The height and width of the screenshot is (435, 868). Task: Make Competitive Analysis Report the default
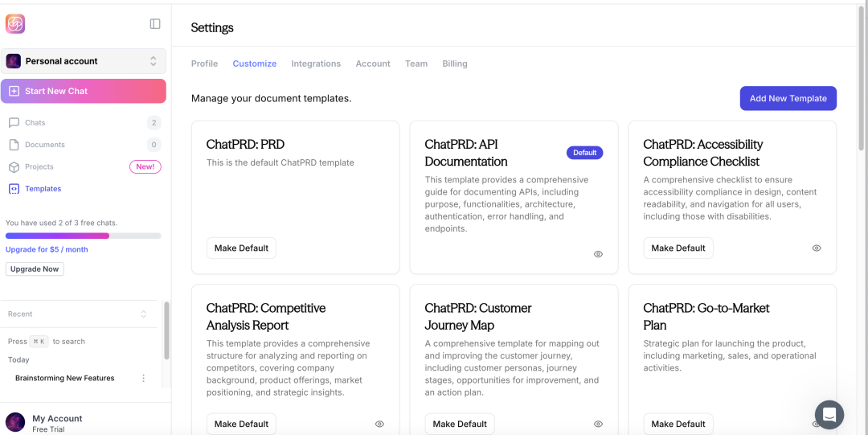(241, 424)
